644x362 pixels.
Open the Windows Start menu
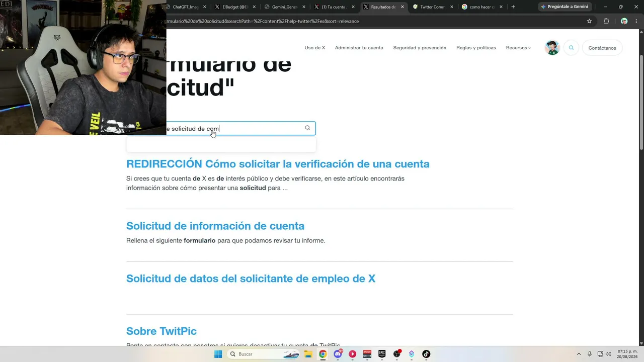[x=218, y=354]
